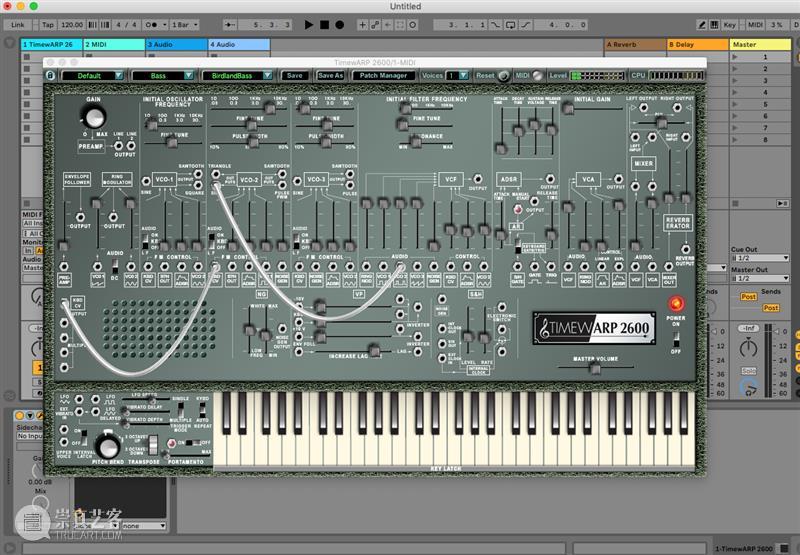The image size is (800, 555).
Task: Open the Master Out channel dropdown
Action: [x=760, y=279]
